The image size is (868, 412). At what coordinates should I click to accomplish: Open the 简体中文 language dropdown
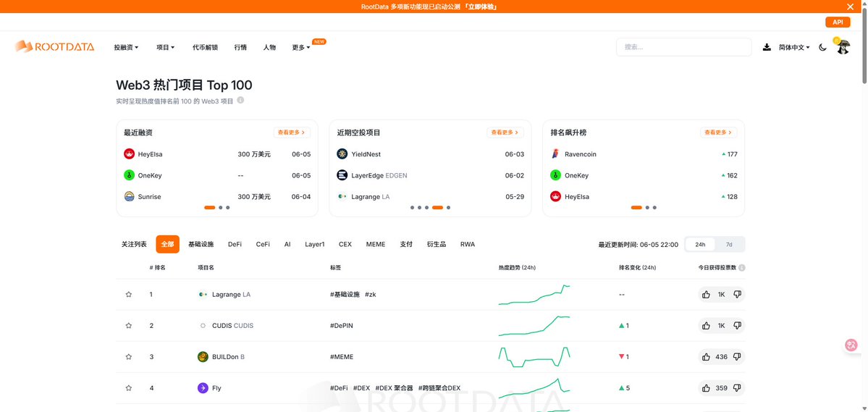tap(794, 48)
